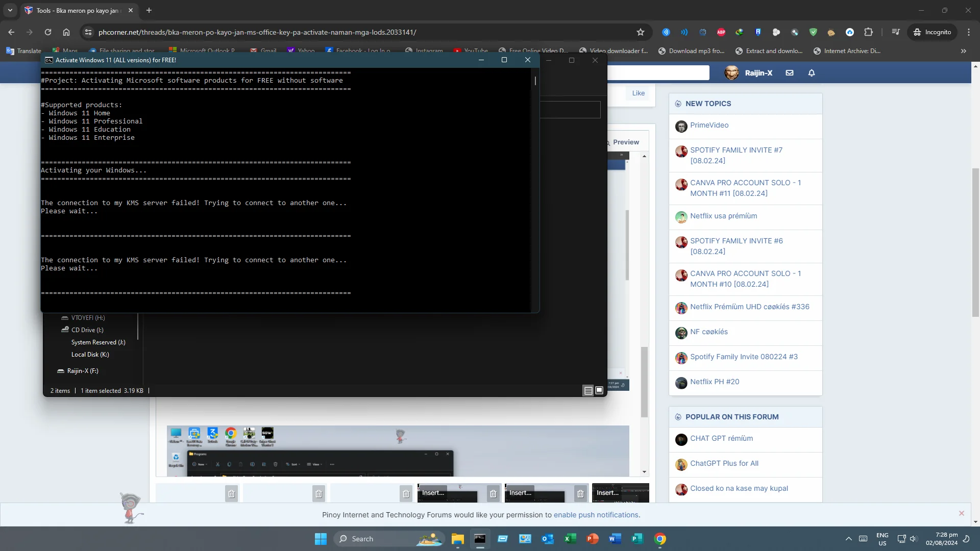The height and width of the screenshot is (551, 980).
Task: Launch Excel from the taskbar
Action: tap(570, 539)
